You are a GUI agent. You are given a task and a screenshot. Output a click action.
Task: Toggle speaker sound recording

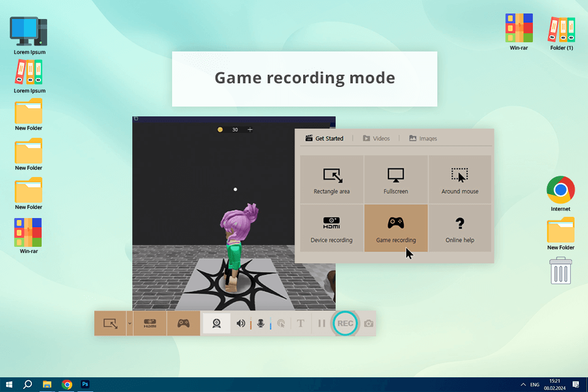pos(241,323)
